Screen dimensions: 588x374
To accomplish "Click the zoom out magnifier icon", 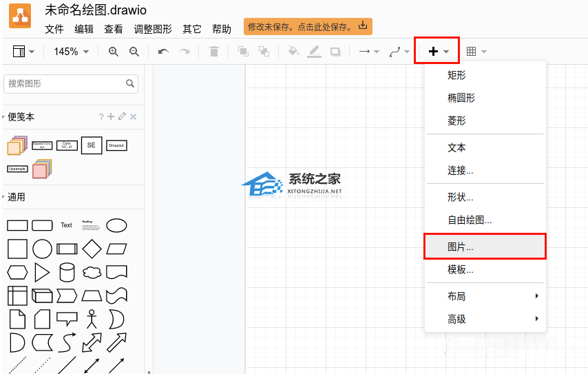I will tap(134, 52).
